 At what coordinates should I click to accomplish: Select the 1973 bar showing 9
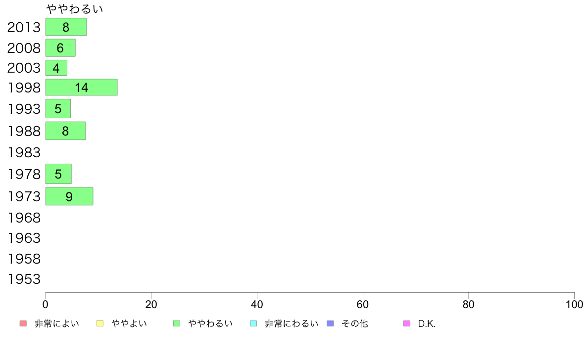(69, 196)
